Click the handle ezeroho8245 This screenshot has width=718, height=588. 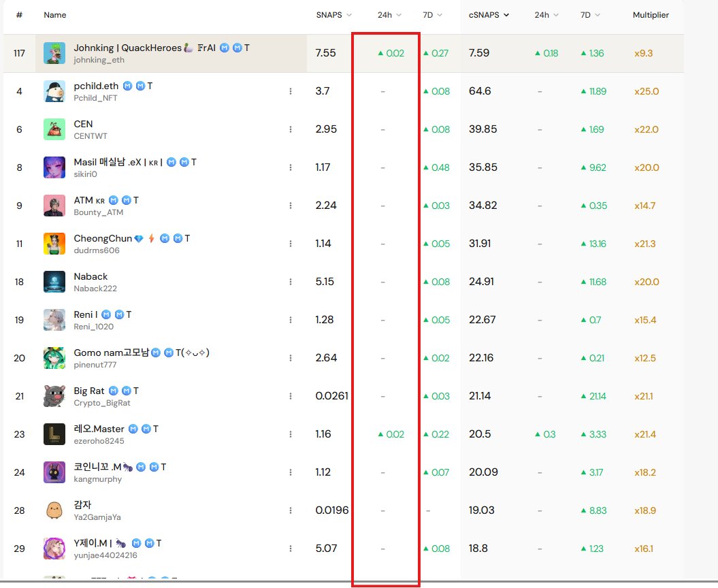[x=99, y=441]
